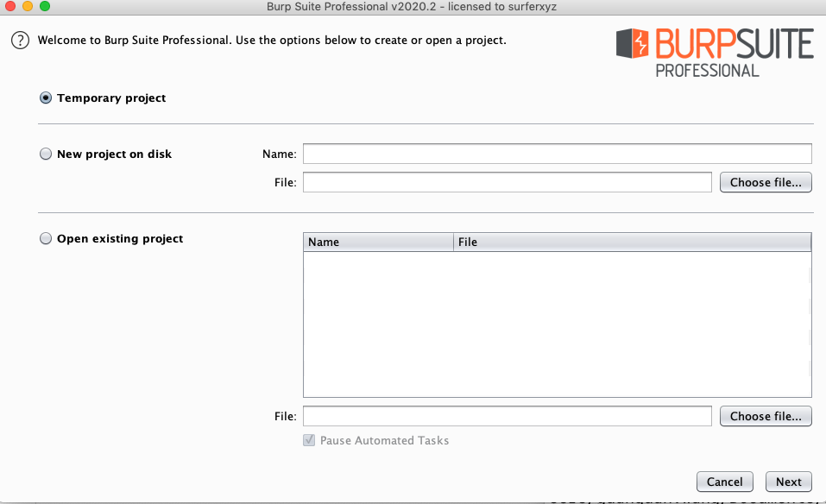Toggle the Pause Automated Tasks checkbox
This screenshot has width=826, height=504.
pos(309,440)
